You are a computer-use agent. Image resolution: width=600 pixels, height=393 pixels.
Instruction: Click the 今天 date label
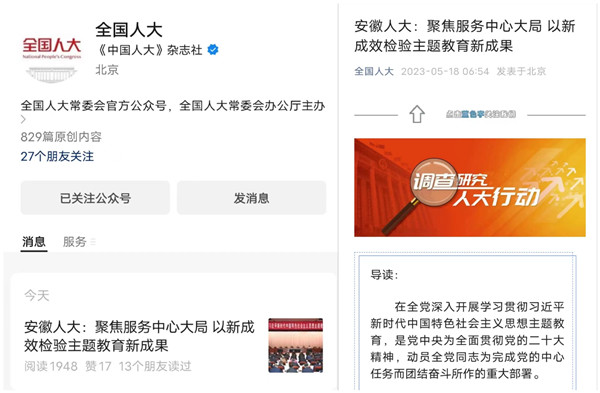(37, 295)
